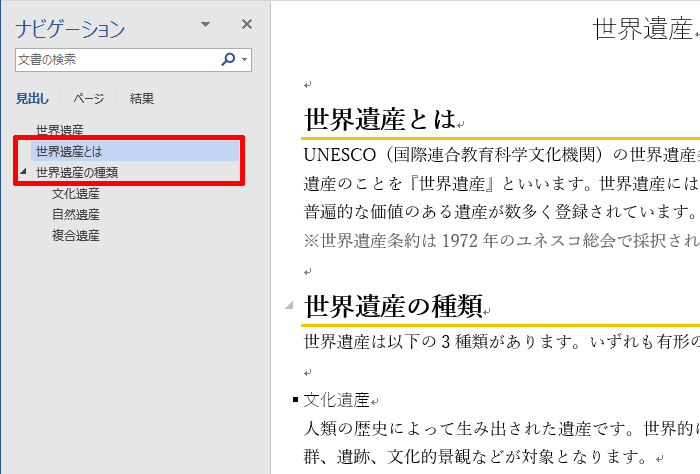
Task: Collapse the 世界遺産の種類 tree triangle
Action: (23, 171)
